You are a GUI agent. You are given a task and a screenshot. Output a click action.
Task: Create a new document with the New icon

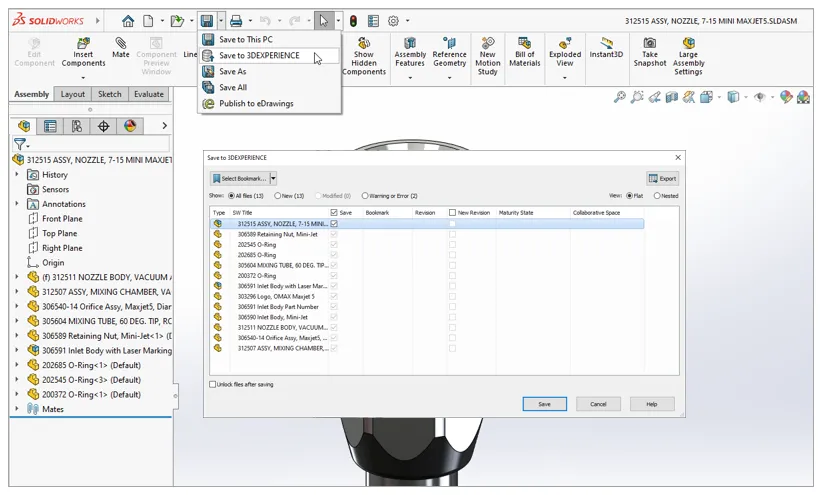(149, 21)
